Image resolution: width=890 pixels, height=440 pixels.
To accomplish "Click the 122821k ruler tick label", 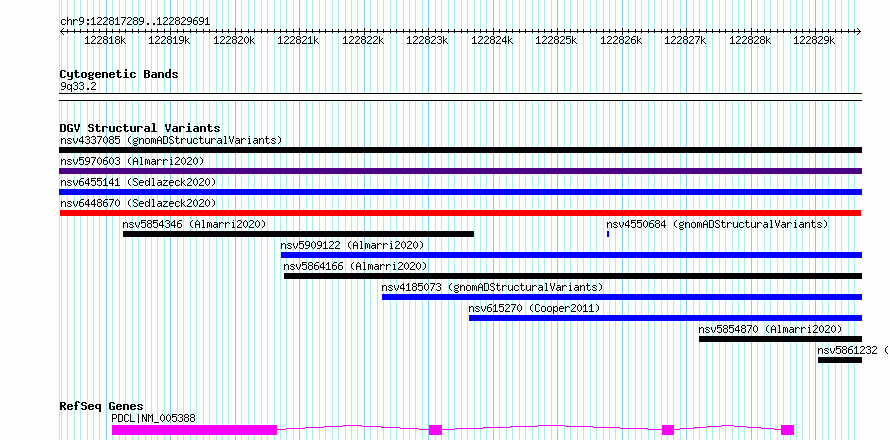I will pos(299,41).
